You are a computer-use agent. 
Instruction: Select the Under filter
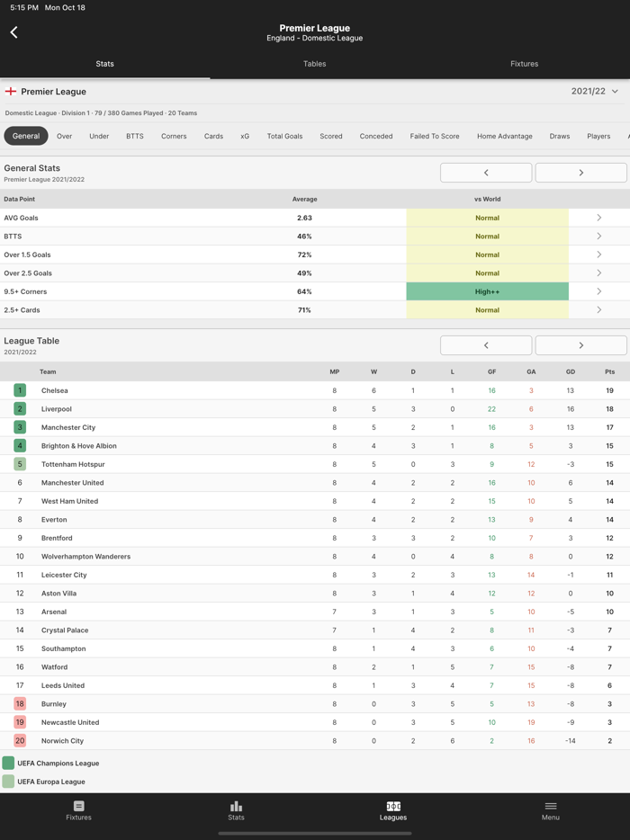click(x=99, y=136)
